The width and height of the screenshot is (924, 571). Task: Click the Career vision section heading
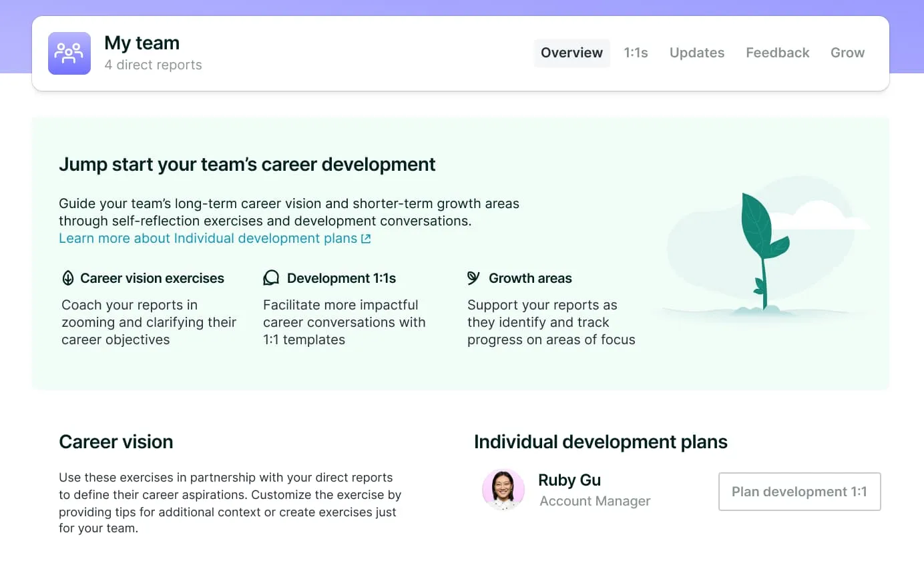(116, 442)
